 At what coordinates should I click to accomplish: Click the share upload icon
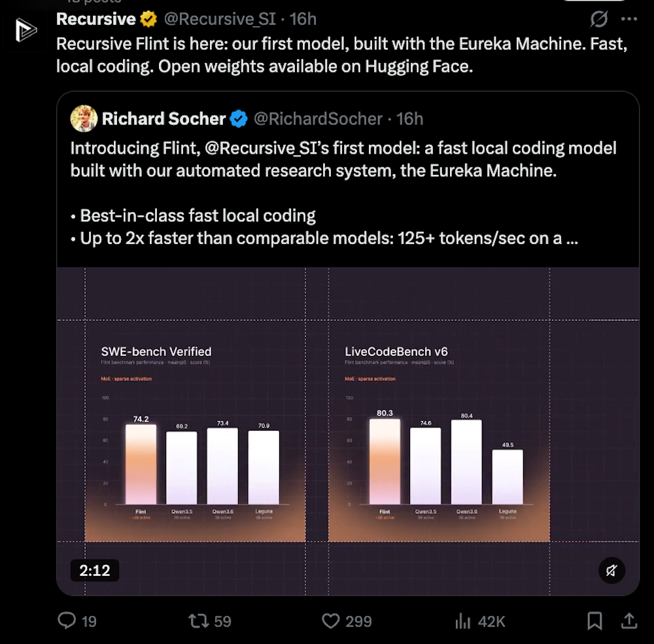(x=629, y=621)
